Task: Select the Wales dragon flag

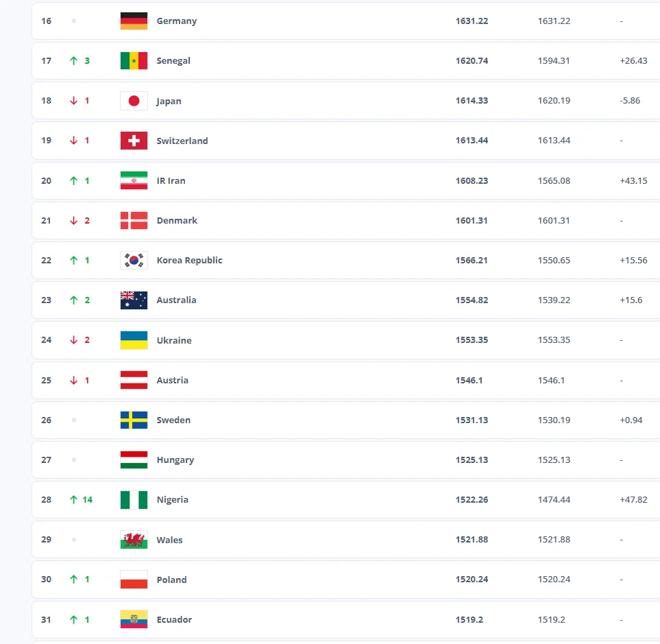Action: coord(134,540)
